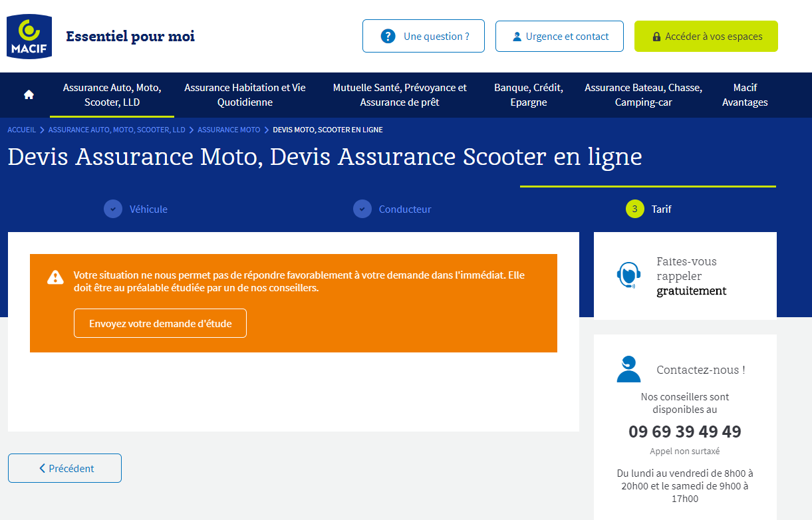Viewport: 812px width, 520px height.
Task: Expand Mutuelle Santé, Prévoyance menu
Action: click(400, 94)
